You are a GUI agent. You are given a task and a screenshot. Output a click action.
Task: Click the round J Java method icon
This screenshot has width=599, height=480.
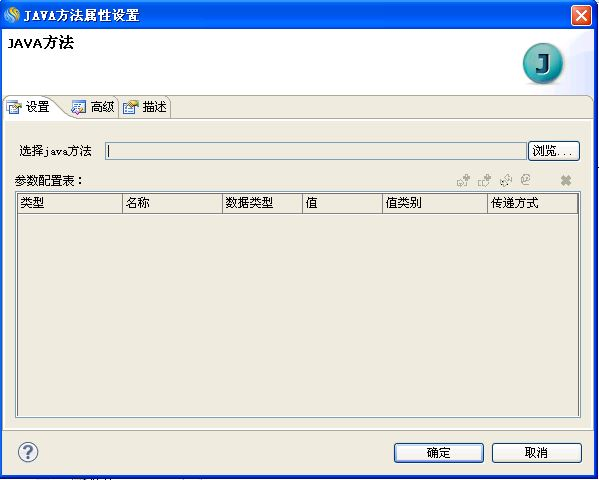[543, 63]
